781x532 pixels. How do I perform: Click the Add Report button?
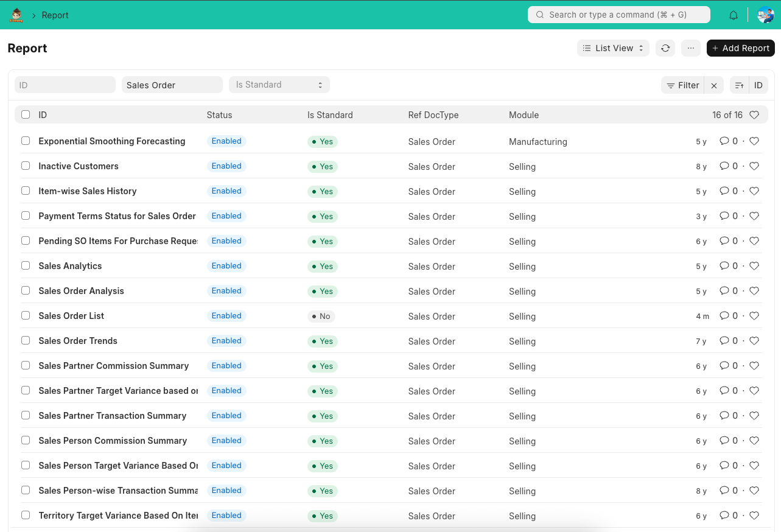740,47
